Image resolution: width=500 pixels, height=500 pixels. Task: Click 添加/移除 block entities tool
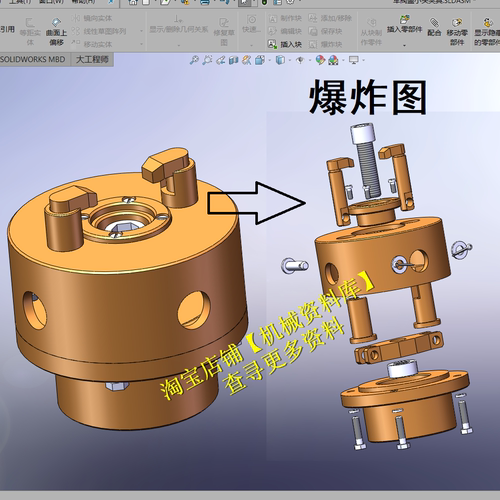coord(330,18)
